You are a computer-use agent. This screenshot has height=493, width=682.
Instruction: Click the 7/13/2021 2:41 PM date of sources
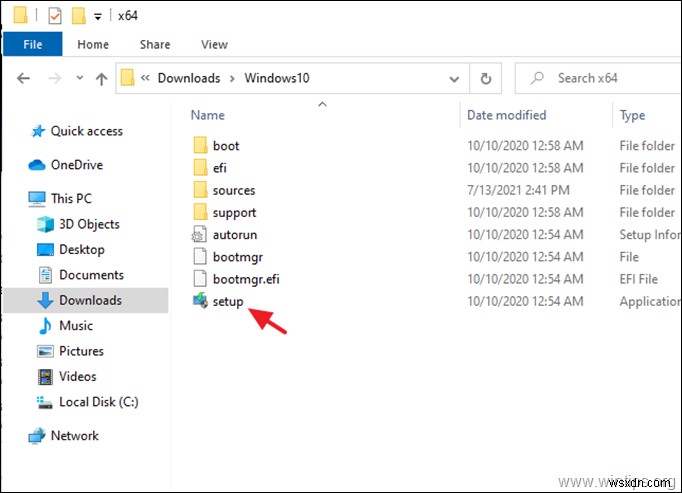[518, 190]
